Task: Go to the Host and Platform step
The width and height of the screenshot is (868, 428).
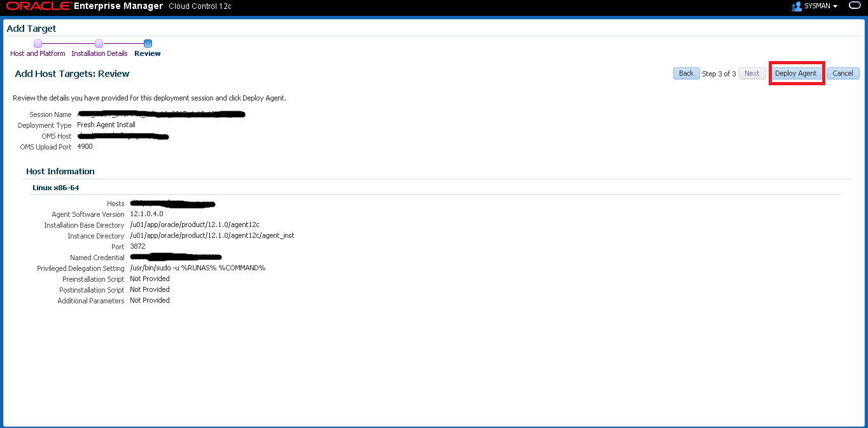Action: click(x=38, y=53)
